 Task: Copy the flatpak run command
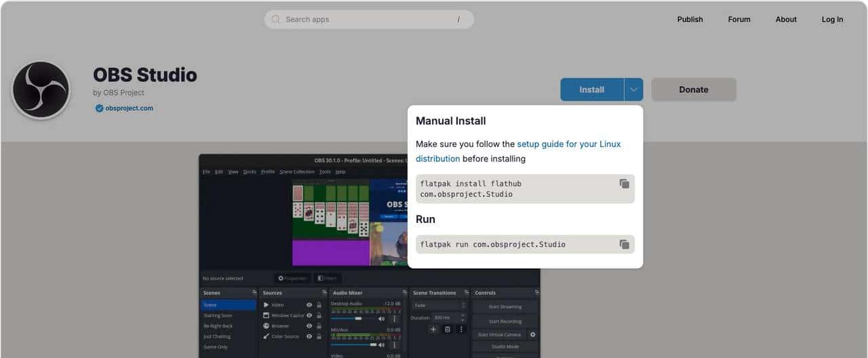click(624, 244)
